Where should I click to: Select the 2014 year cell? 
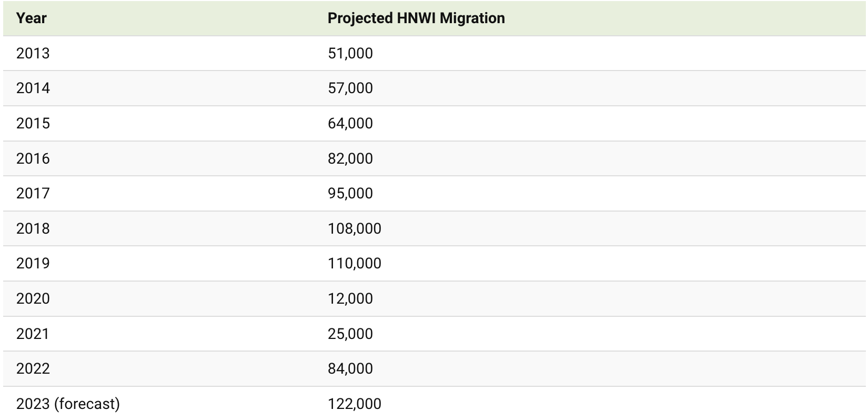point(33,88)
